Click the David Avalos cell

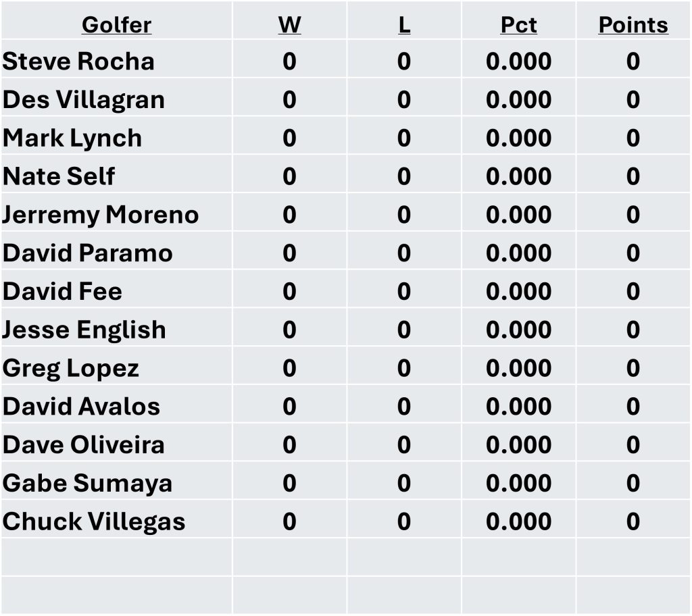[82, 407]
